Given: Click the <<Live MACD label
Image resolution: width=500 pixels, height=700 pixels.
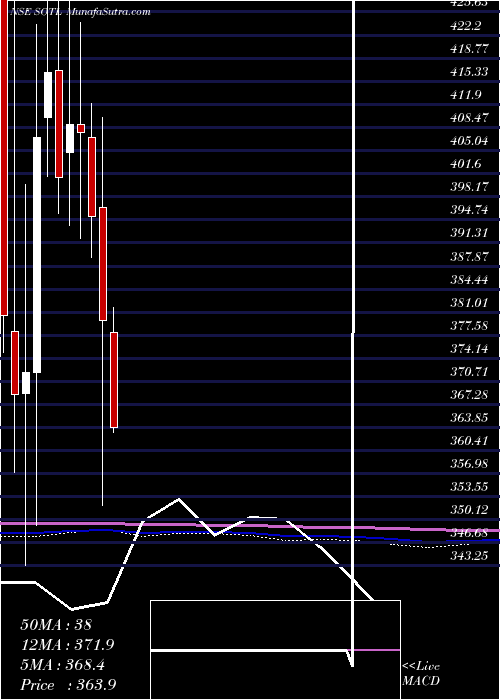Looking at the screenshot, I should (421, 674).
